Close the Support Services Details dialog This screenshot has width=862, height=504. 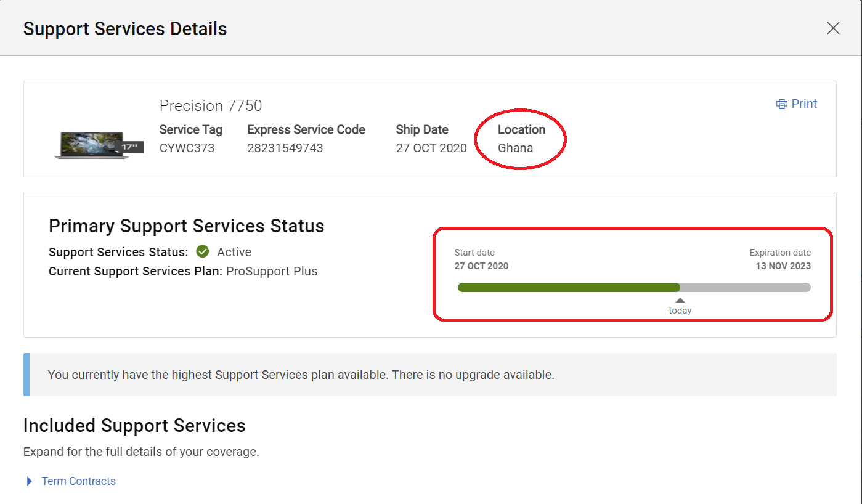click(x=833, y=28)
